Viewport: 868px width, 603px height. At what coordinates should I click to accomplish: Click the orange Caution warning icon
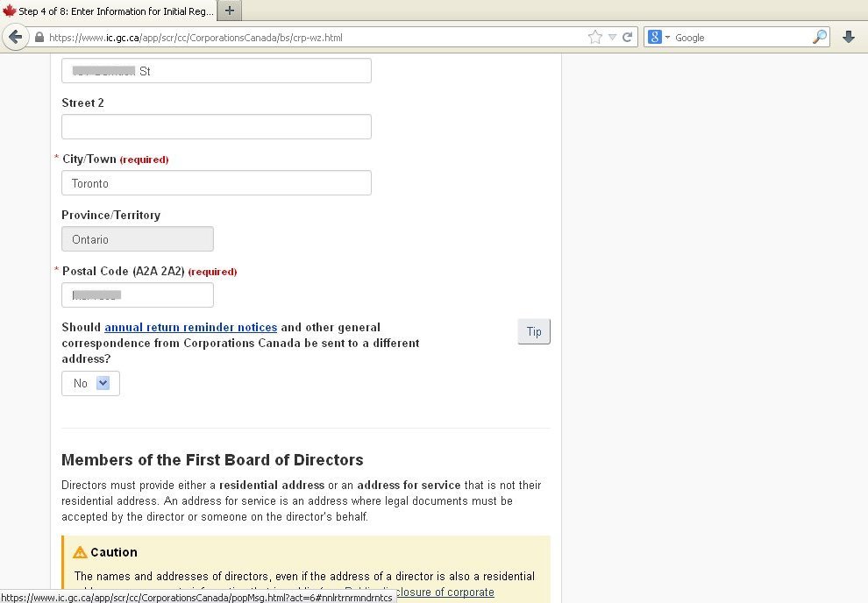(80, 552)
